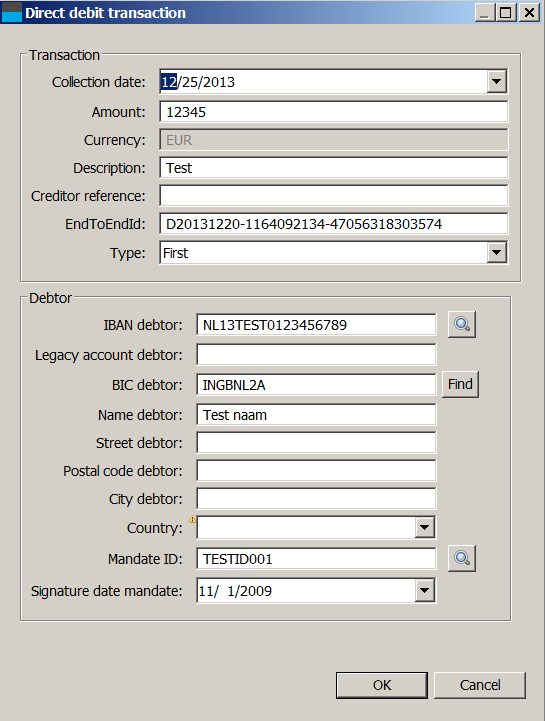Click the IBAN debtor text field
Image resolution: width=545 pixels, height=721 pixels.
pyautogui.click(x=316, y=325)
